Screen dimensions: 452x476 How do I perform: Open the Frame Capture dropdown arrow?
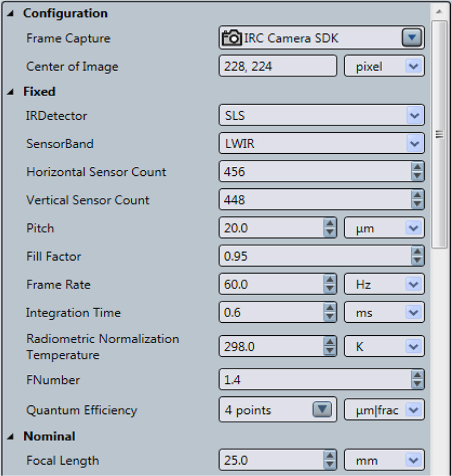[x=412, y=38]
